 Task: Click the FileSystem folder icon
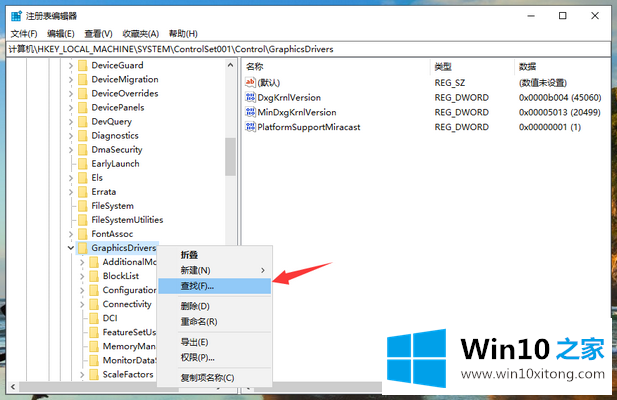[x=83, y=205]
